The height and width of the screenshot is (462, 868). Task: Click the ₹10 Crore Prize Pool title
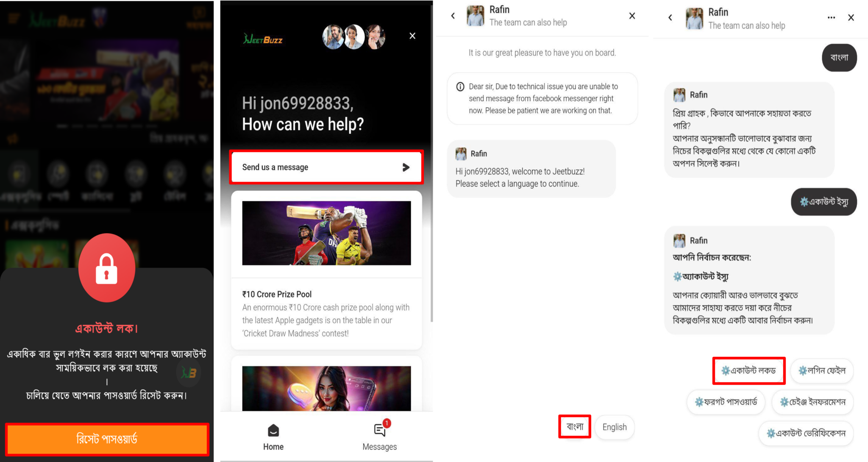tap(277, 294)
